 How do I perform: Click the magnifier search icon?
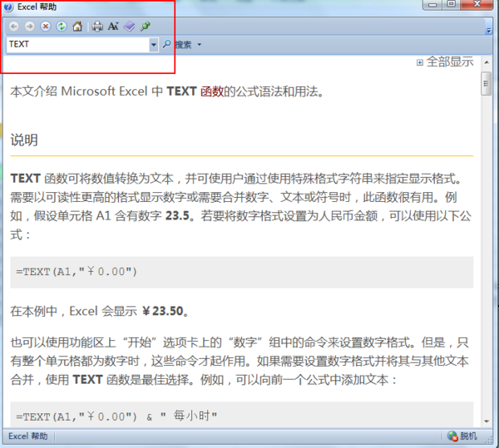(x=166, y=44)
